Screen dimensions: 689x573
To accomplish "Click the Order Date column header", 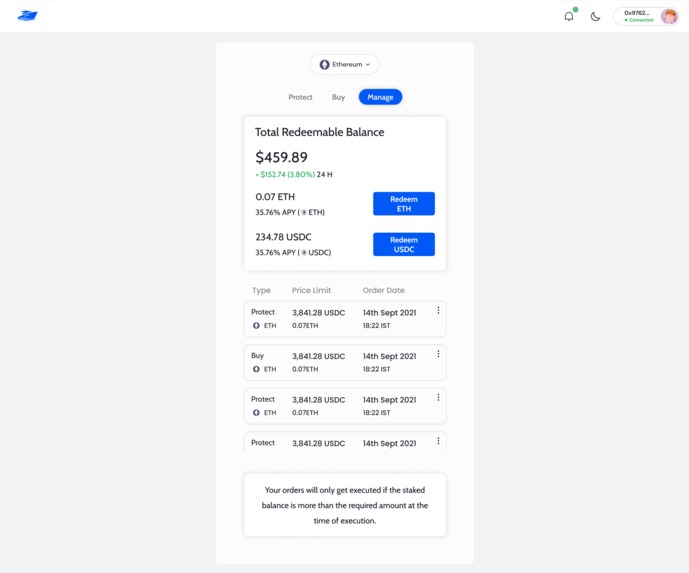I will point(383,290).
